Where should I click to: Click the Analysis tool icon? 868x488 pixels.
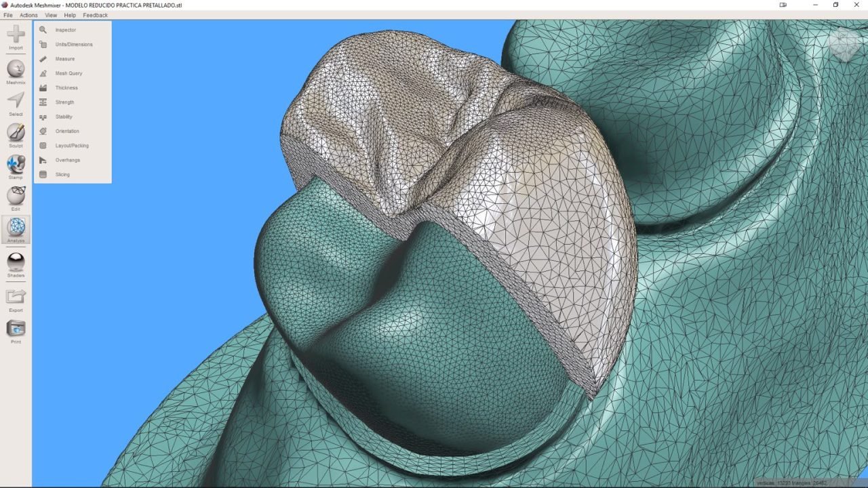click(x=16, y=230)
